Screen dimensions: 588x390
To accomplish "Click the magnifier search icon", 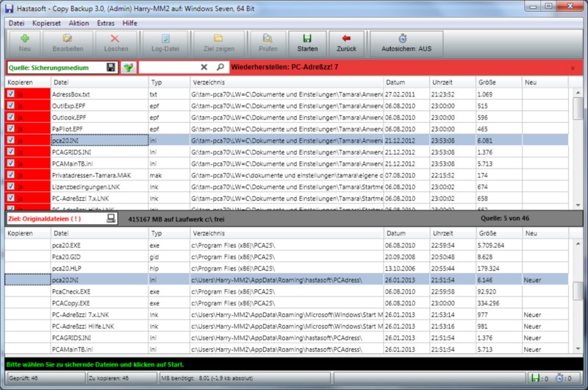I will 220,68.
